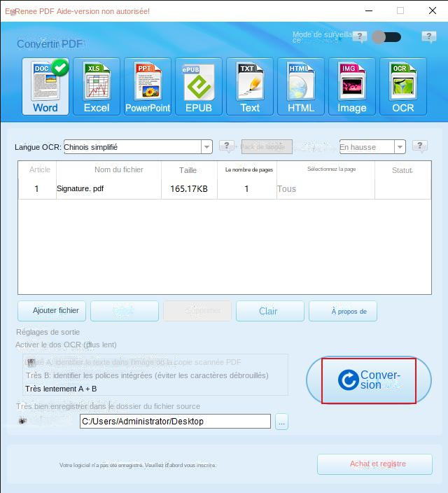Viewport: 448px width, 493px height.
Task: Open the Langue OCR Chinois simplifié dropdown
Action: (138, 147)
